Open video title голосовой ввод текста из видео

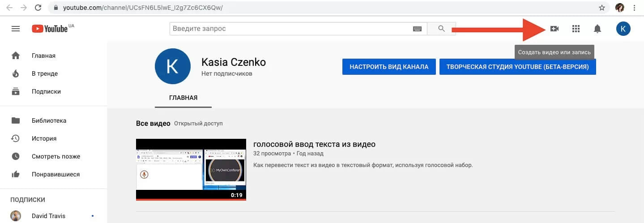tap(314, 144)
